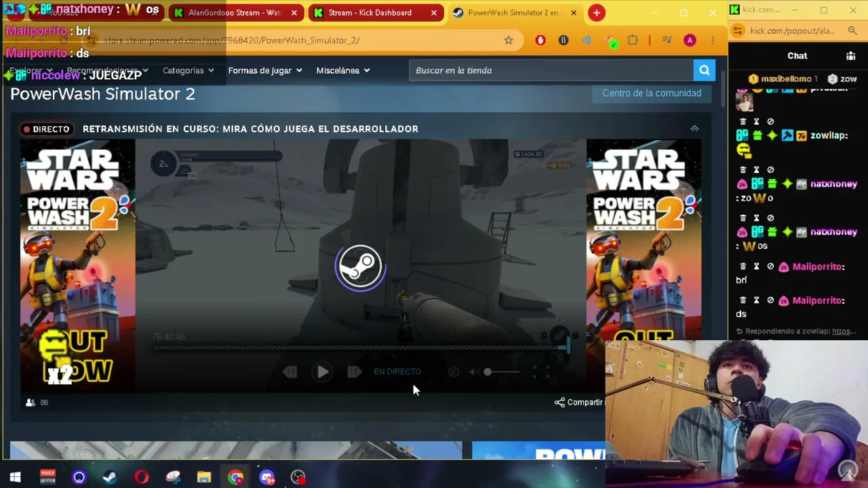This screenshot has height=488, width=868.
Task: Open a new Chrome tab
Action: pyautogui.click(x=596, y=13)
